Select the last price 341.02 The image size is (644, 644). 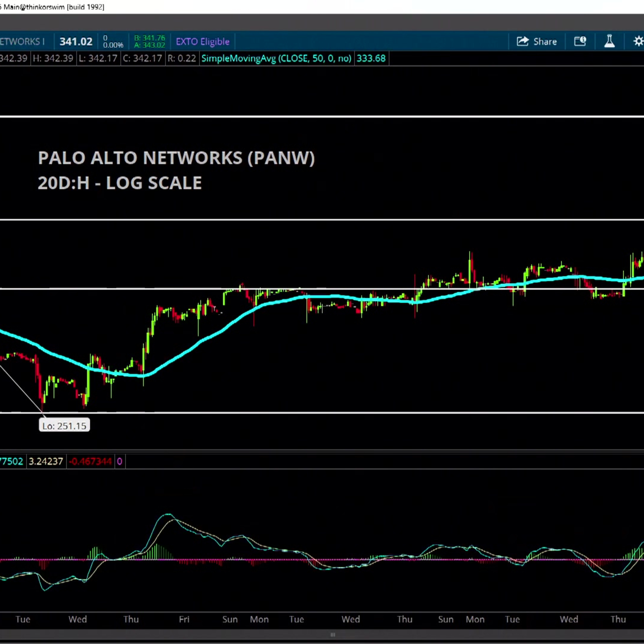(76, 42)
